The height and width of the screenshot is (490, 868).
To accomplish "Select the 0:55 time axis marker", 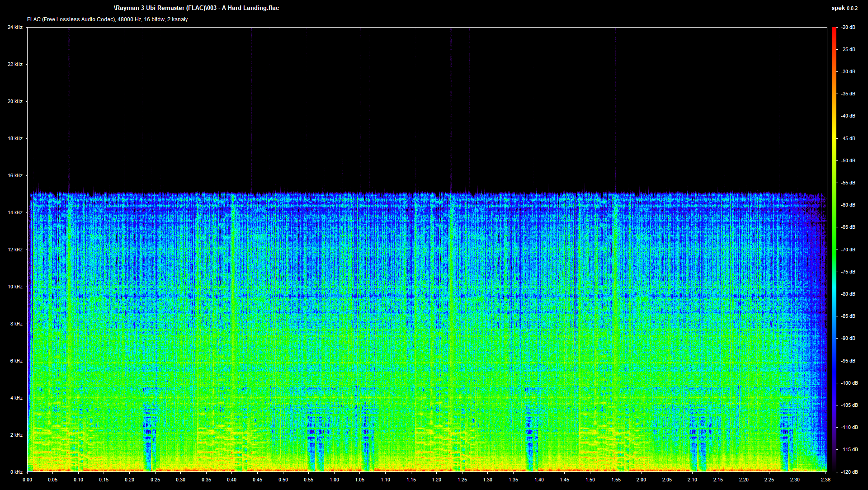I will pyautogui.click(x=308, y=480).
